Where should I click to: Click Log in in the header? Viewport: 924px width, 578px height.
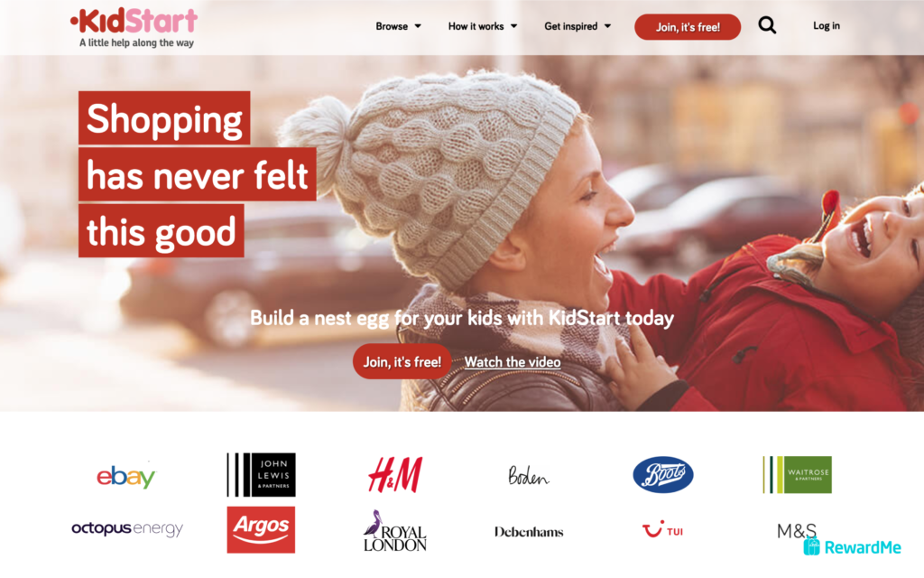click(827, 26)
